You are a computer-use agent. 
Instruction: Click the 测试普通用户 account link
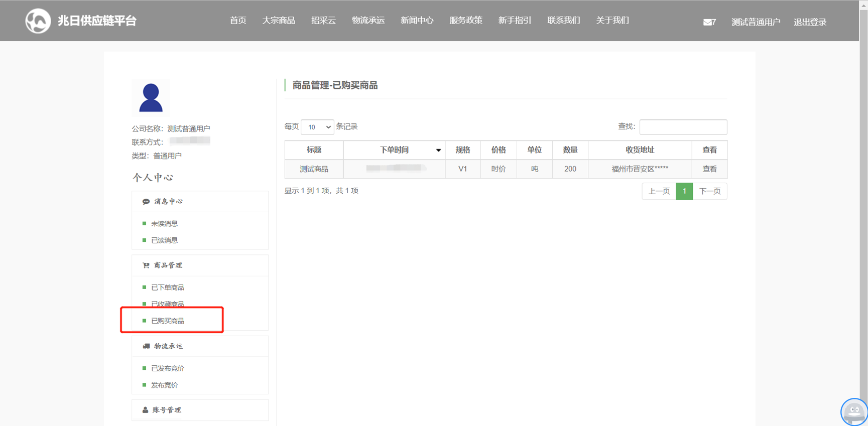pos(756,22)
